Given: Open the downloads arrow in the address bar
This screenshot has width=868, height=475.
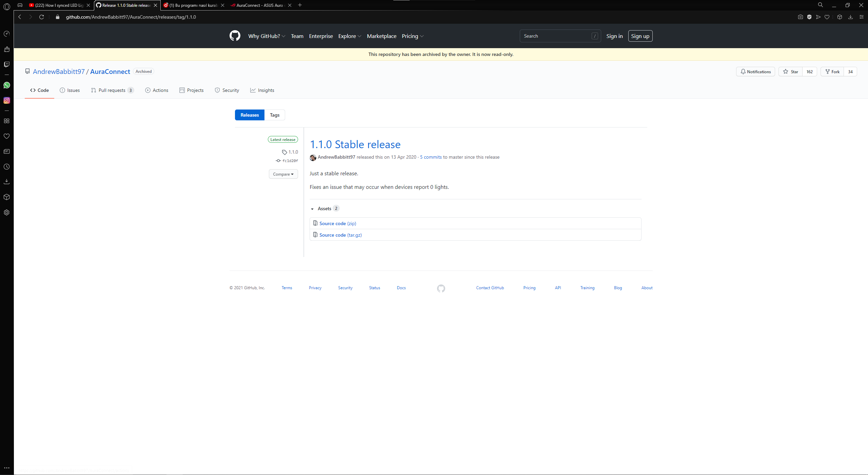Looking at the screenshot, I should click(850, 17).
